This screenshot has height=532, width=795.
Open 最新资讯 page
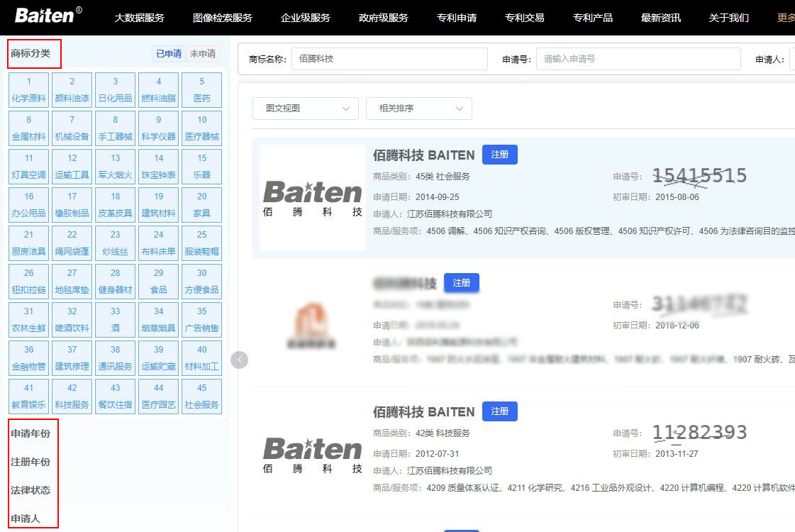coord(661,18)
